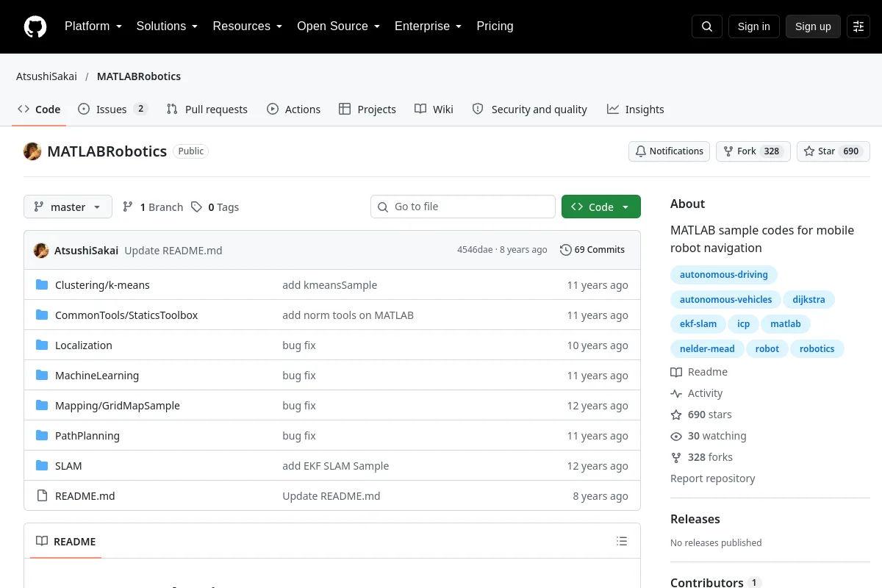Image resolution: width=882 pixels, height=588 pixels.
Task: Open the master branch dropdown
Action: pyautogui.click(x=68, y=207)
